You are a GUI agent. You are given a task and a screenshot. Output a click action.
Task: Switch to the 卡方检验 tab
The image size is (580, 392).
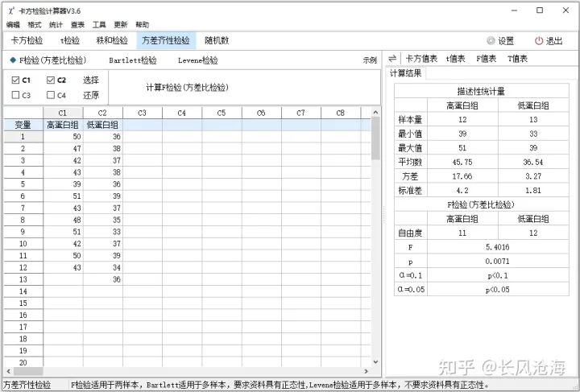click(27, 40)
